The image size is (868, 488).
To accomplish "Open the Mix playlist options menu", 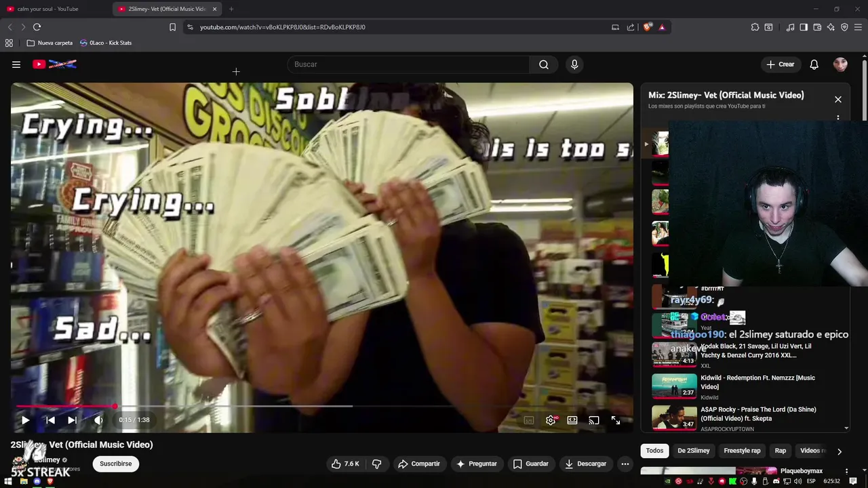I will pyautogui.click(x=838, y=118).
